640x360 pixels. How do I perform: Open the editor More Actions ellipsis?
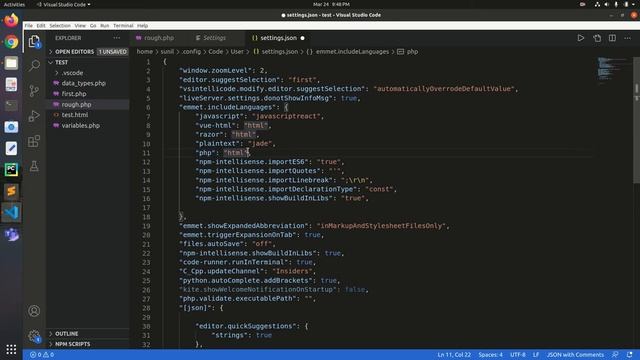[627, 38]
